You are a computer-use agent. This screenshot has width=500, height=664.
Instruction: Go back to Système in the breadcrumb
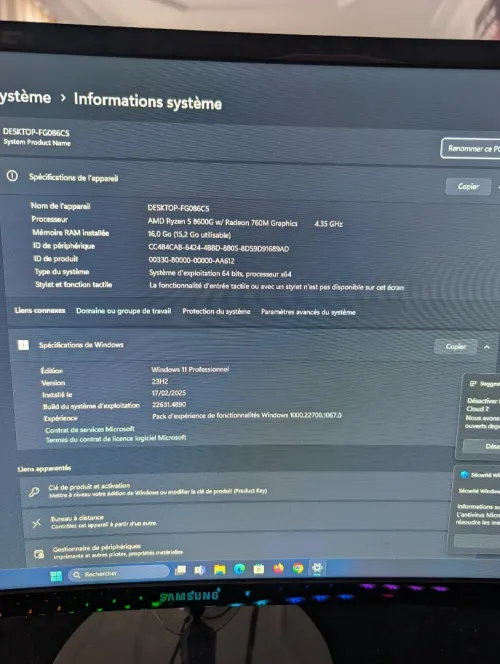25,97
